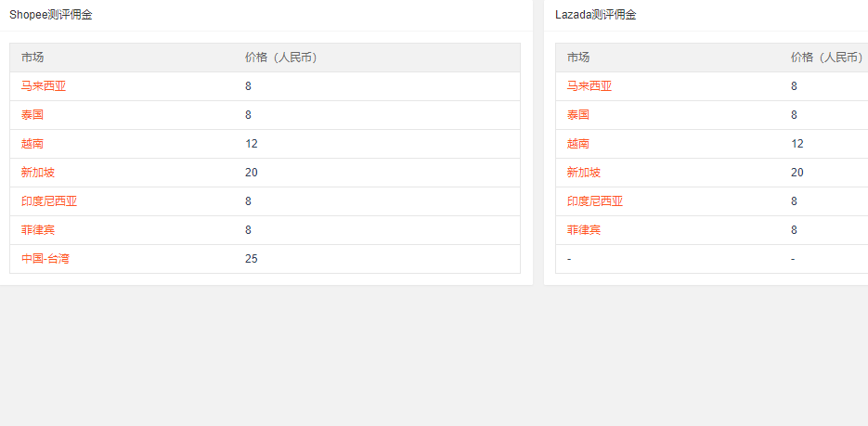Image resolution: width=868 pixels, height=426 pixels.
Task: Open 新加坡 link in Lazada table
Action: [x=584, y=173]
